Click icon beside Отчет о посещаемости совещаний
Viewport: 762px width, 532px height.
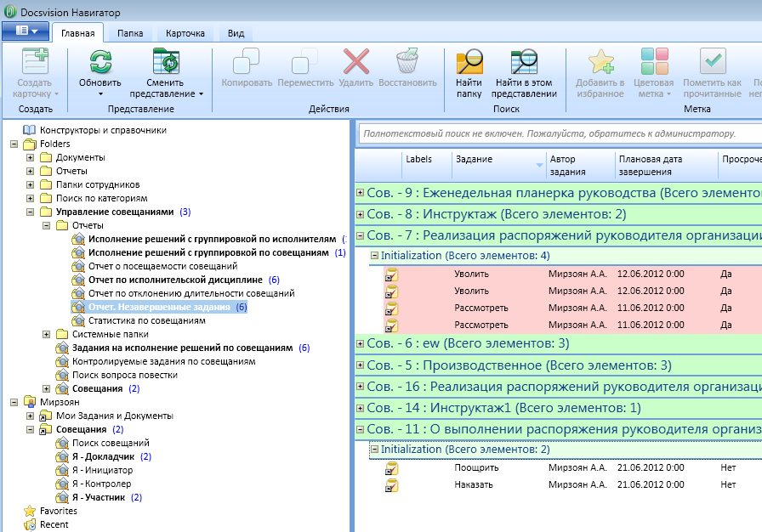[78, 266]
